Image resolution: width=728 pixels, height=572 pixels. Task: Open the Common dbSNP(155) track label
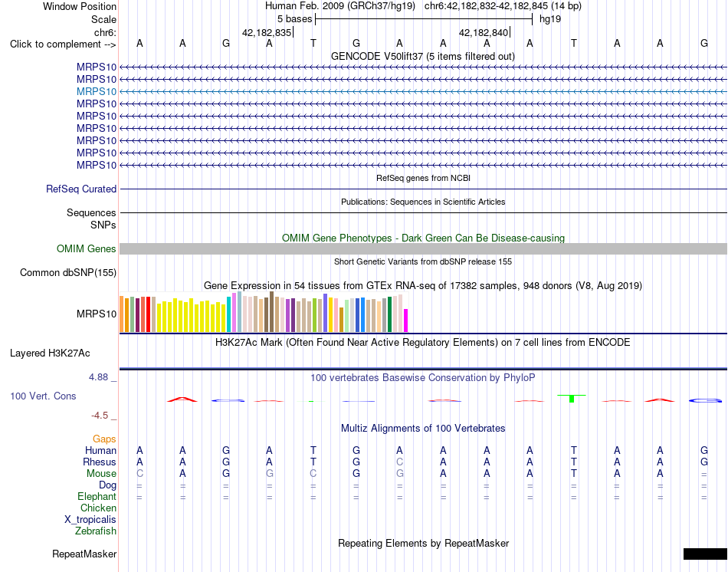(x=67, y=273)
